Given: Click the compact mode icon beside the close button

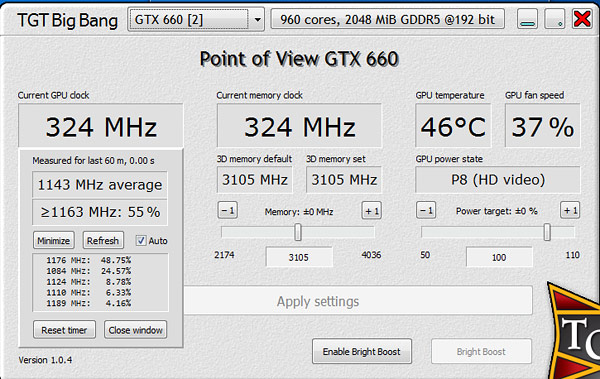Looking at the screenshot, I should [555, 19].
